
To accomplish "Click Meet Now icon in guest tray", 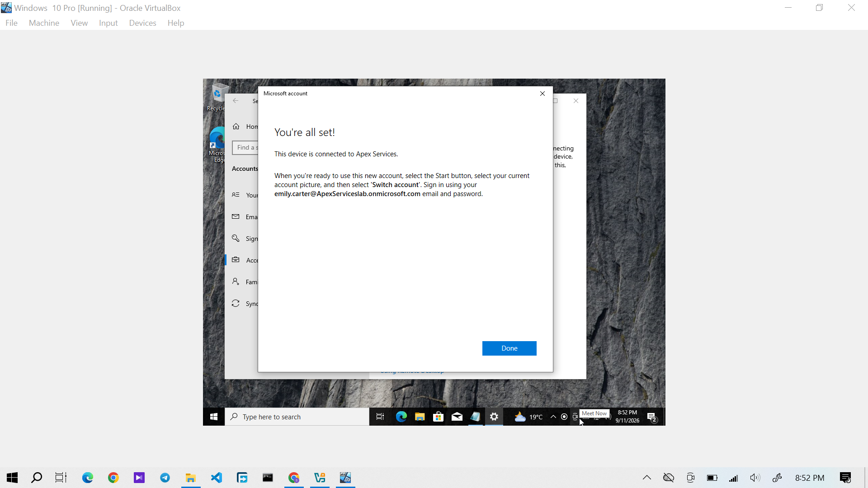I will pyautogui.click(x=575, y=417).
